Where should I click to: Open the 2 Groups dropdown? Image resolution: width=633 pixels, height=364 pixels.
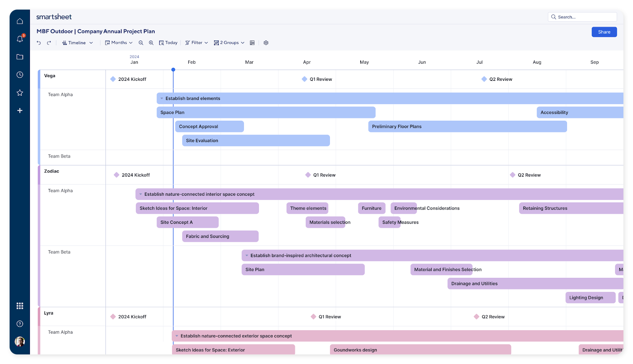[229, 43]
